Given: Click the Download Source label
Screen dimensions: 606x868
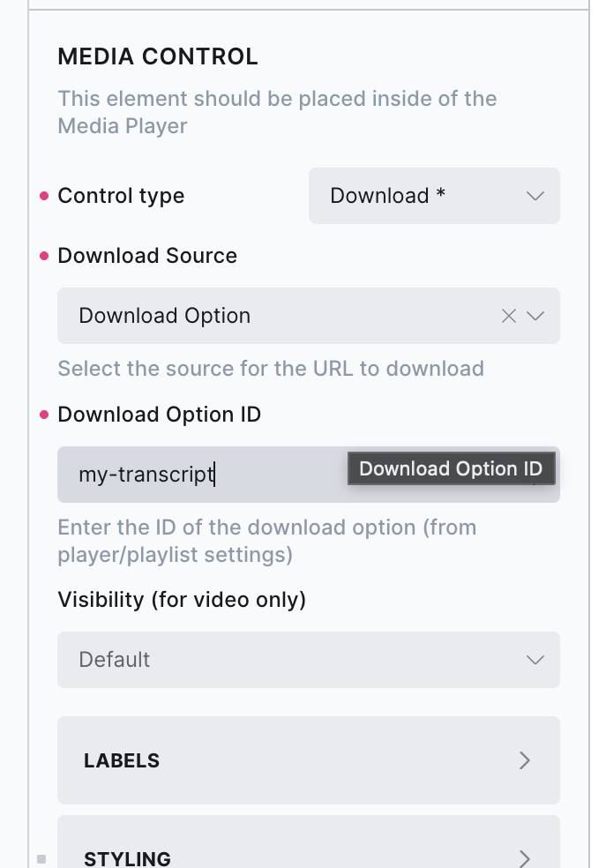Looking at the screenshot, I should pyautogui.click(x=147, y=256).
